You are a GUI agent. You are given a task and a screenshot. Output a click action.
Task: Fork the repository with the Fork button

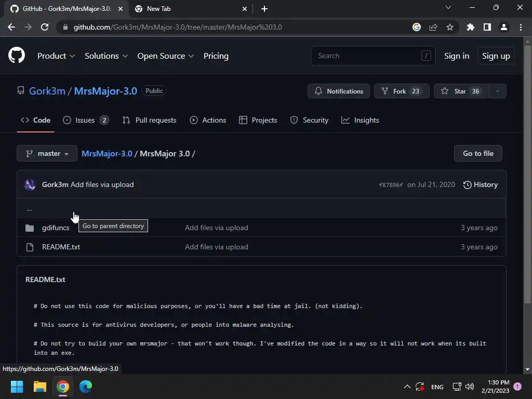[402, 91]
